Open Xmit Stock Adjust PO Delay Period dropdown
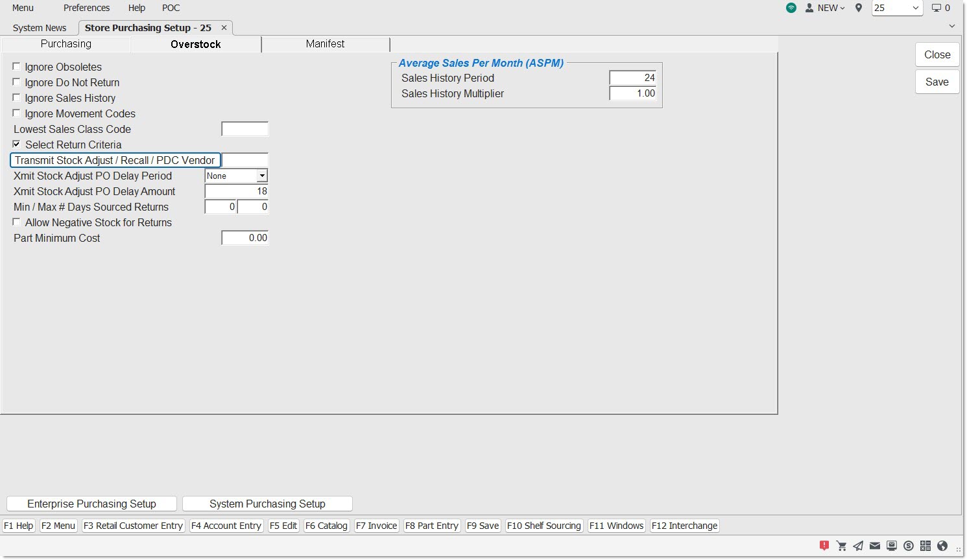 [x=262, y=176]
